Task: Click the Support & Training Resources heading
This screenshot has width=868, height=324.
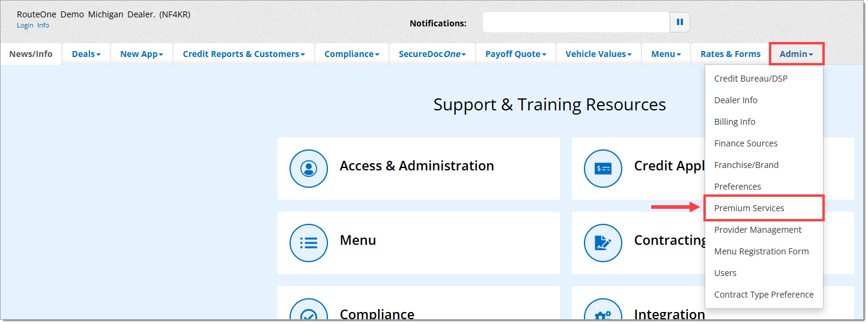Action: pyautogui.click(x=550, y=105)
